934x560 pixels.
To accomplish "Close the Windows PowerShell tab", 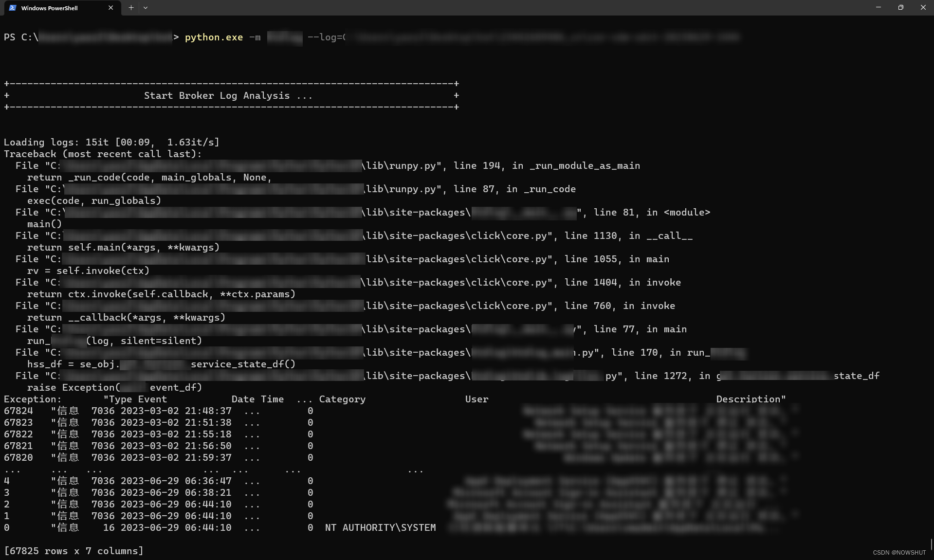I will click(110, 8).
